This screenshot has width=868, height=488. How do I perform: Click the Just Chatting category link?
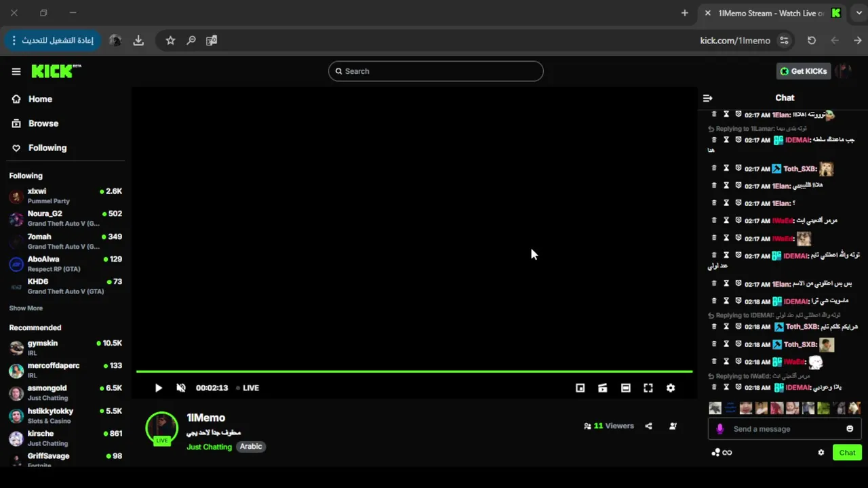point(209,447)
